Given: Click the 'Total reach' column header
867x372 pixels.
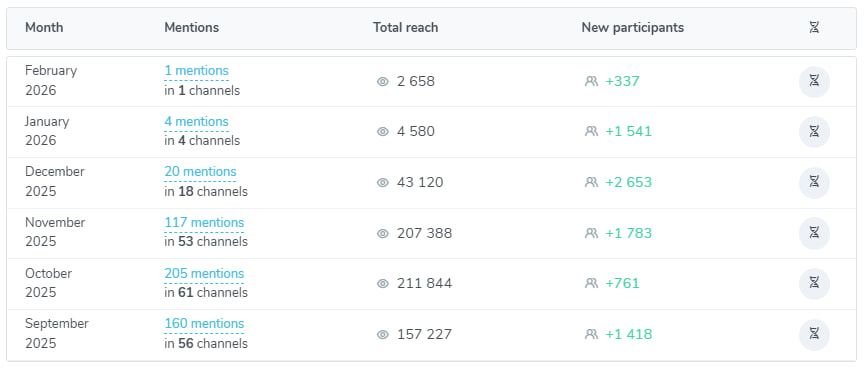Looking at the screenshot, I should pos(405,28).
